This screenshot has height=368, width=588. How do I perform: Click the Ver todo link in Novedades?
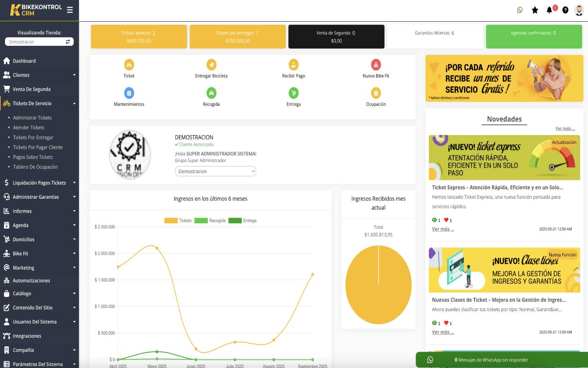(x=565, y=128)
